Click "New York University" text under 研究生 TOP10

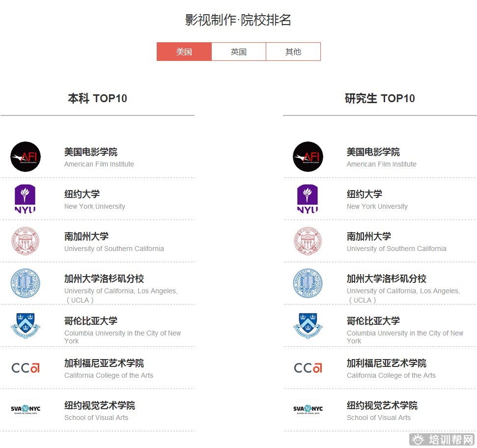coord(377,206)
